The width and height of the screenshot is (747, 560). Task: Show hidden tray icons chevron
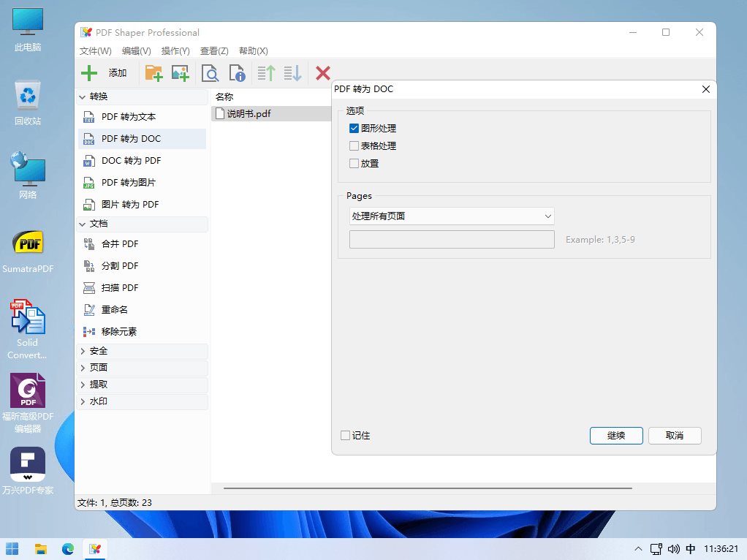coord(638,549)
